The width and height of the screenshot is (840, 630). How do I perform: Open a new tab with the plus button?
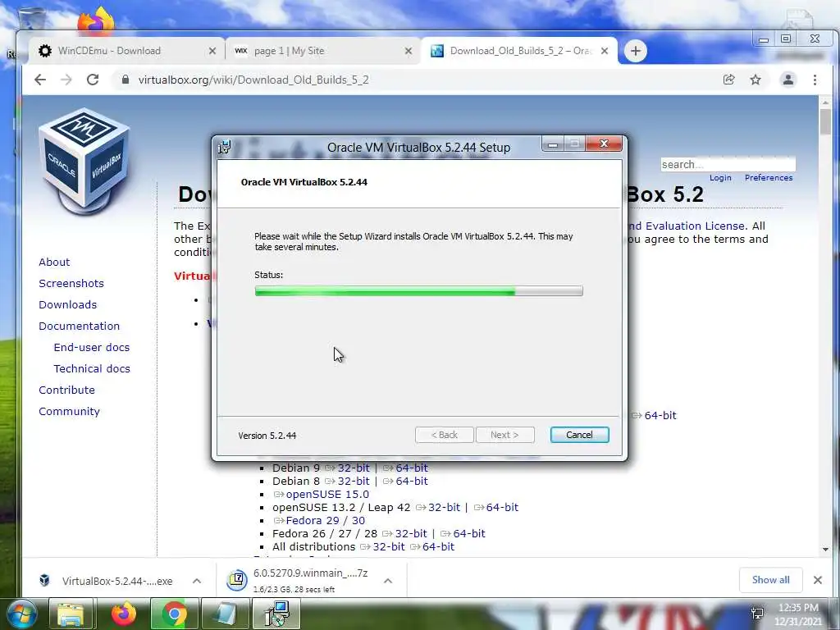pos(636,51)
